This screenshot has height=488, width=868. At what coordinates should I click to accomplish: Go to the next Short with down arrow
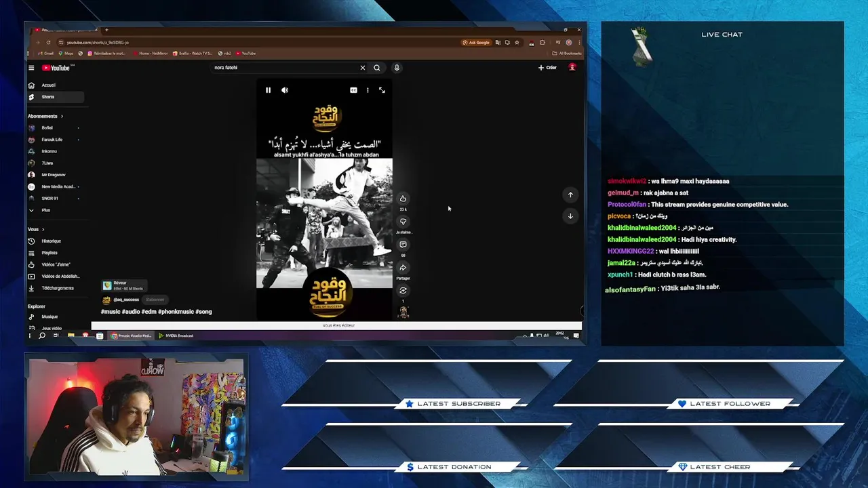coord(570,216)
